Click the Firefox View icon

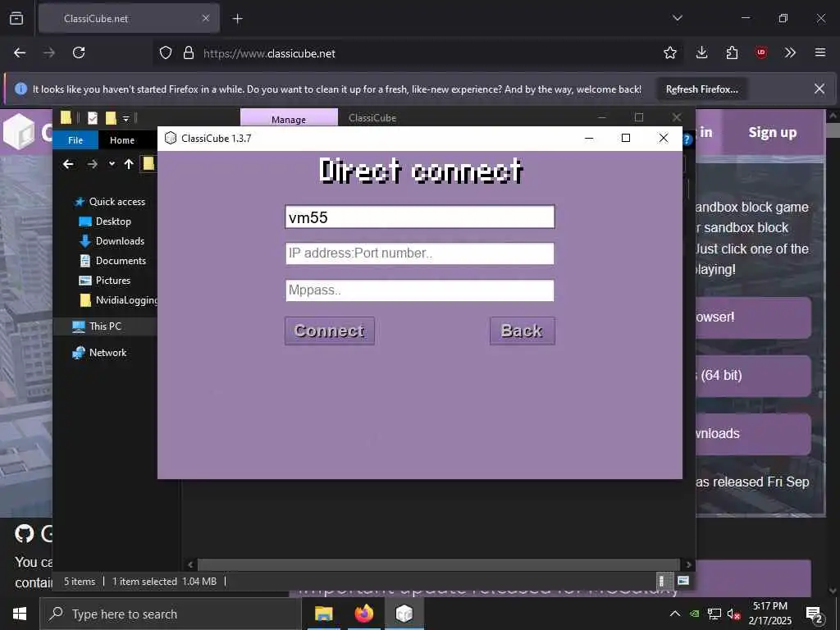coord(16,18)
